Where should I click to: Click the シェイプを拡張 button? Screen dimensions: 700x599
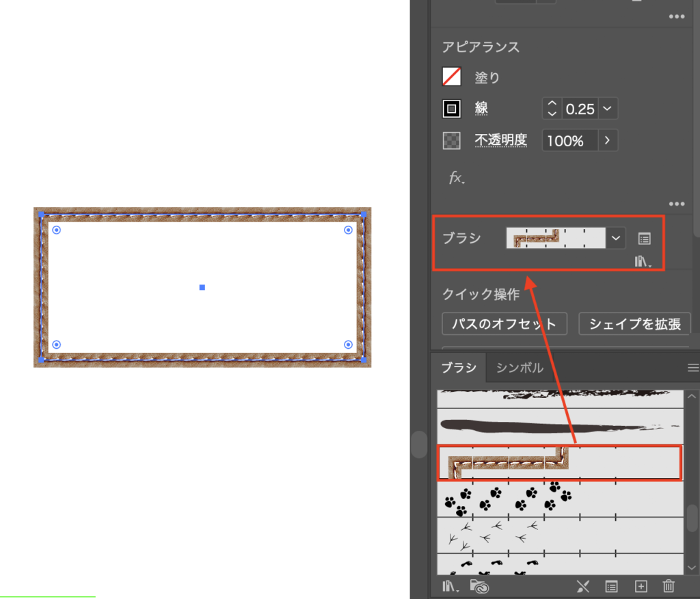pyautogui.click(x=635, y=324)
